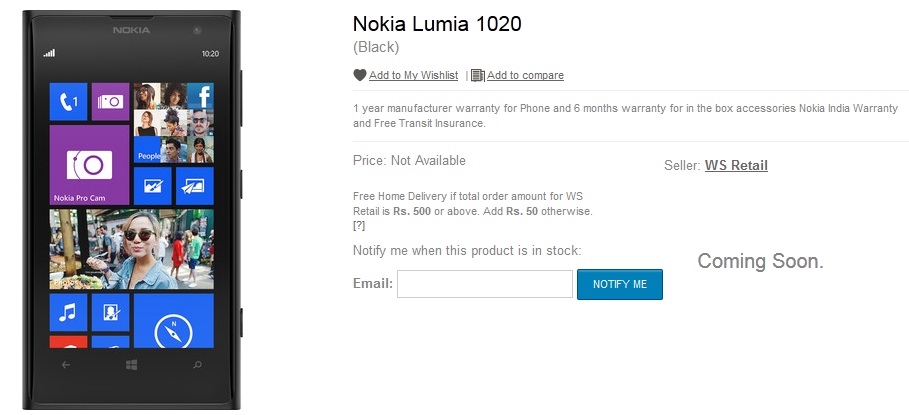Open the WS Retail seller link
Viewport: 909px width, 415px height.
click(x=736, y=165)
